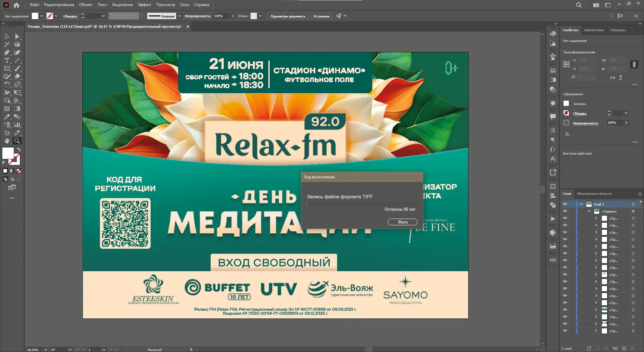This screenshot has height=352, width=644.
Task: Open the Базовая brush definition dropdown
Action: (179, 16)
